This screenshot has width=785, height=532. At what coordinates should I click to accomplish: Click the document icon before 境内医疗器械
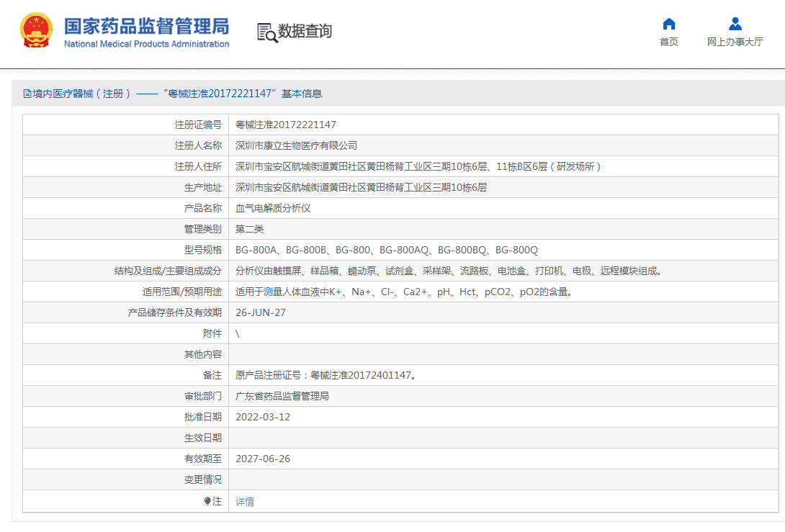pos(27,94)
